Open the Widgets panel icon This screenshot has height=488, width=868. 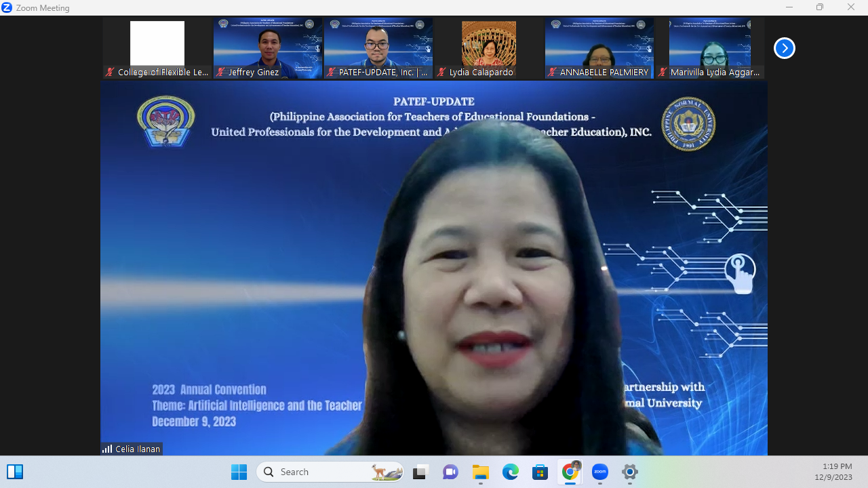pyautogui.click(x=15, y=472)
